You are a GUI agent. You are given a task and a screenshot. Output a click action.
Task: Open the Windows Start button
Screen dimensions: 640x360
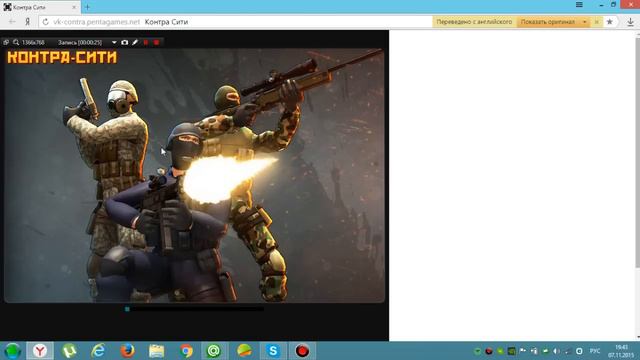pos(13,351)
